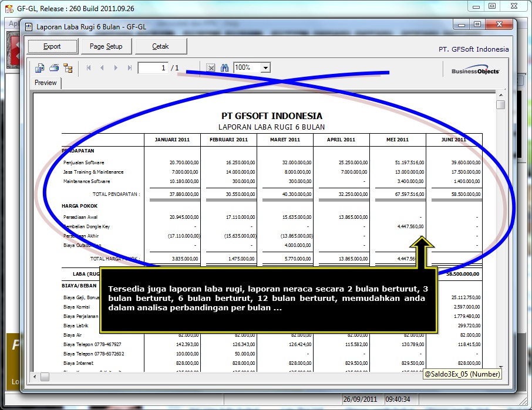Click the value 25.250.000,00

[353, 162]
